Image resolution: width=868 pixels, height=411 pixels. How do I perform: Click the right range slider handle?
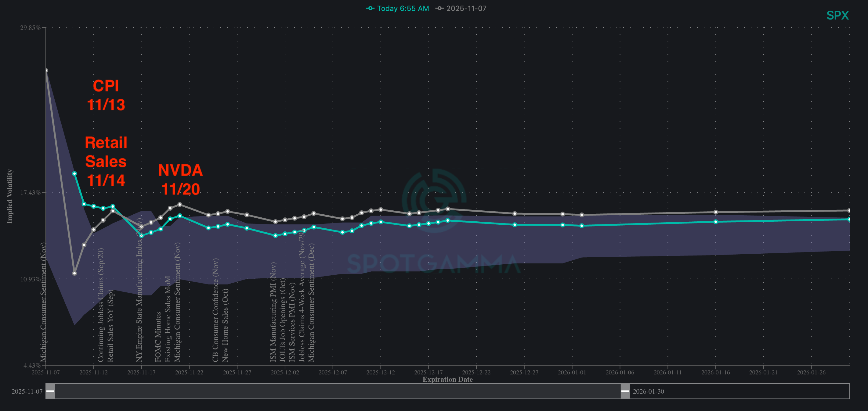(625, 391)
